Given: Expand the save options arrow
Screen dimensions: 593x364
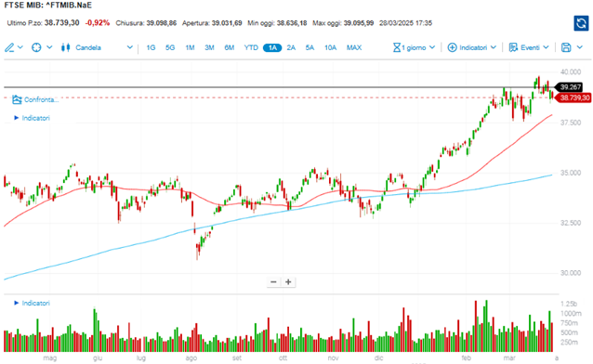Looking at the screenshot, I should (x=580, y=47).
